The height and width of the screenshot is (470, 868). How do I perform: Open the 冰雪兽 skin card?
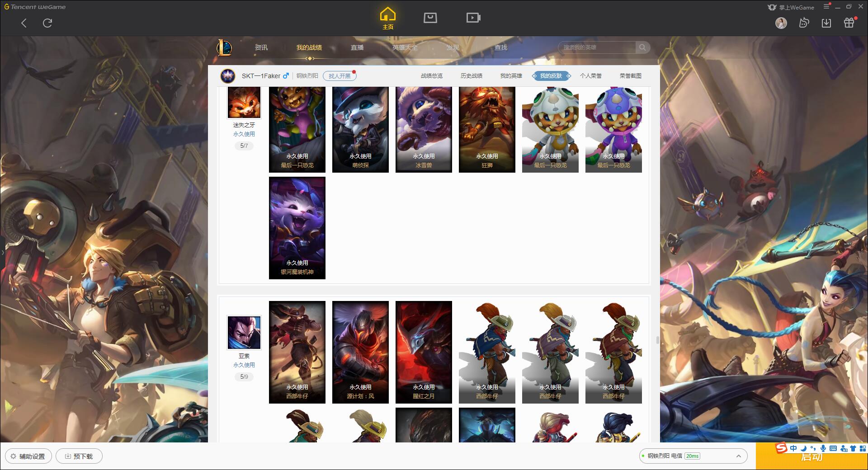pyautogui.click(x=424, y=130)
